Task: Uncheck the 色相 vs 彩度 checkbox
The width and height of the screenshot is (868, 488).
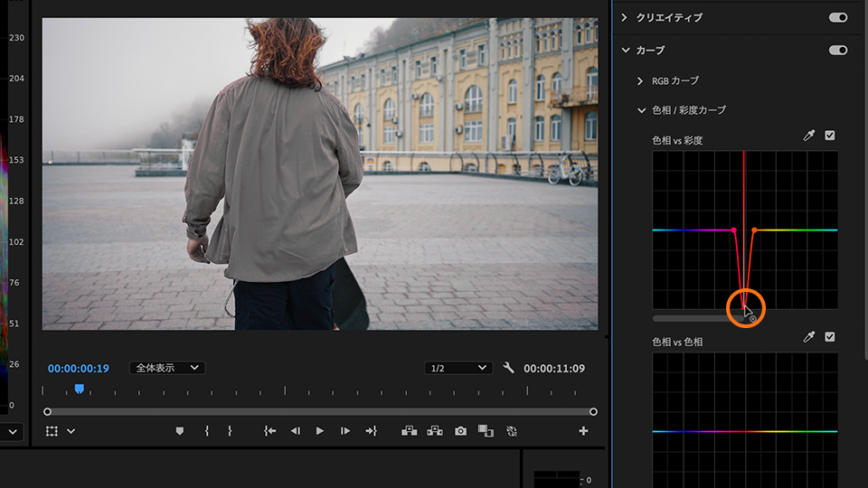Action: point(830,136)
